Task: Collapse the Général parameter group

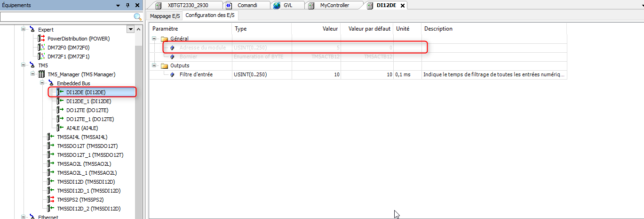Action: [x=154, y=39]
